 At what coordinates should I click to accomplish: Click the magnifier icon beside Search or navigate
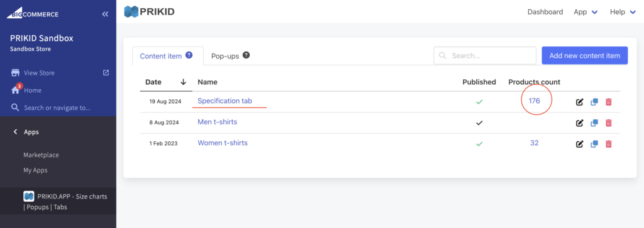pos(15,107)
